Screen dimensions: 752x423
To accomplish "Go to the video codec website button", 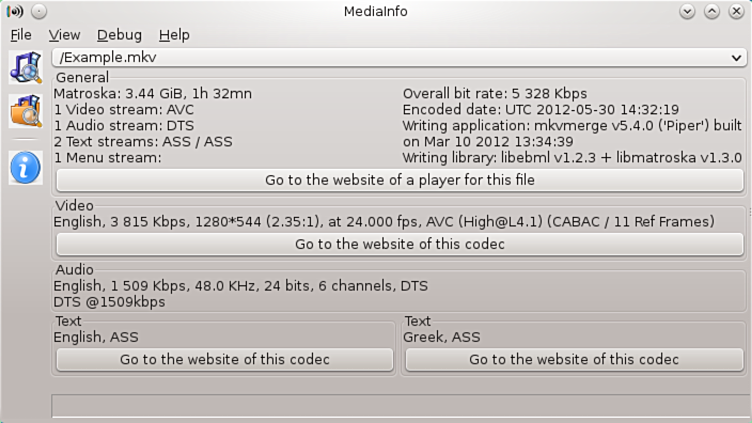I will tap(400, 244).
